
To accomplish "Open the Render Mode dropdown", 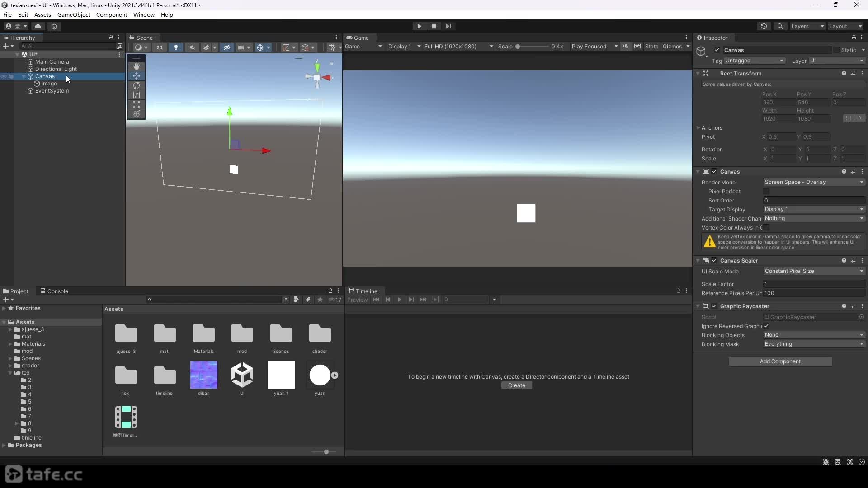I will (814, 182).
